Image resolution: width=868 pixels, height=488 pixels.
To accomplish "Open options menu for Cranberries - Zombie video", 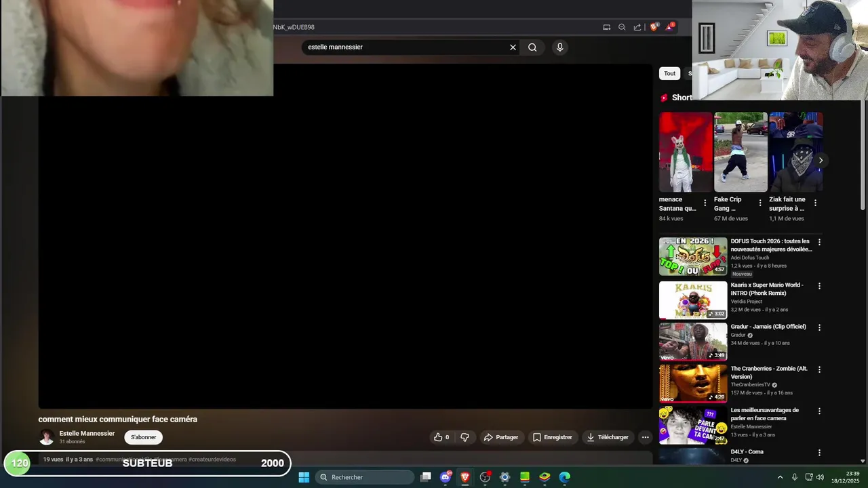I will 819,369.
